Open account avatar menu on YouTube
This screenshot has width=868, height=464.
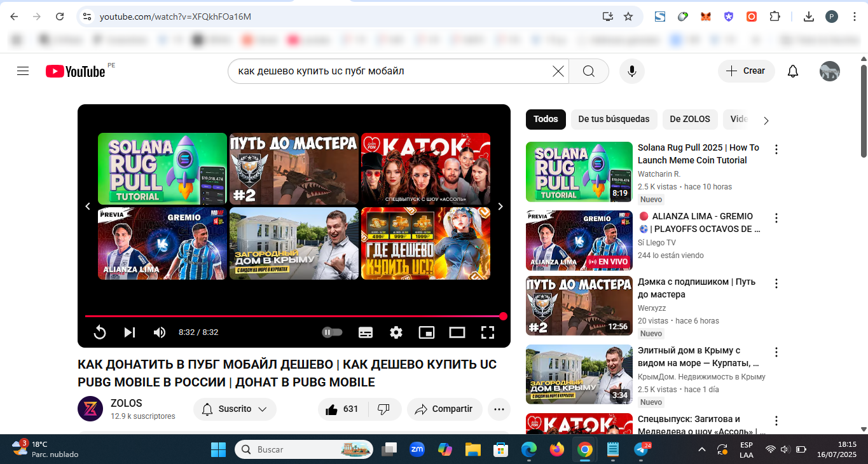(x=830, y=71)
